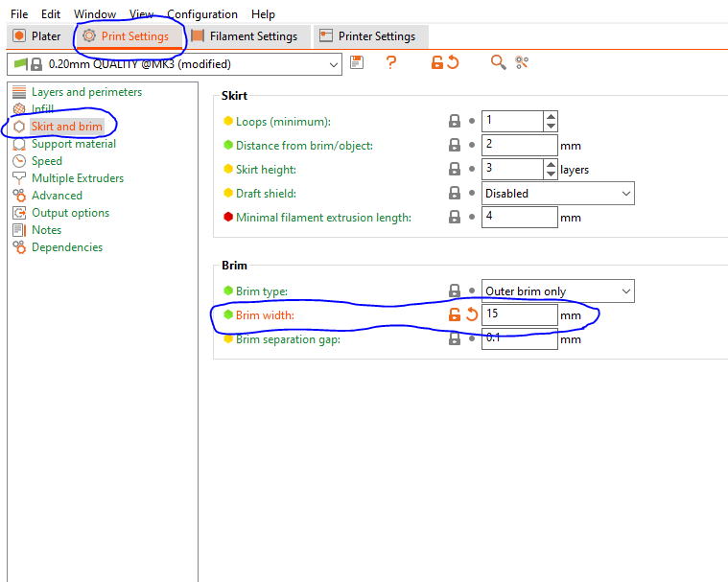Reset Brim width with orange undo arrow
This screenshot has width=728, height=582.
point(472,314)
